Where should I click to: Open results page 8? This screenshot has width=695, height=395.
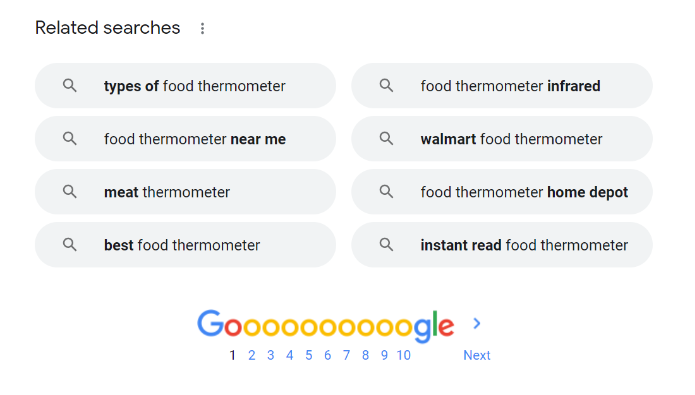click(365, 355)
